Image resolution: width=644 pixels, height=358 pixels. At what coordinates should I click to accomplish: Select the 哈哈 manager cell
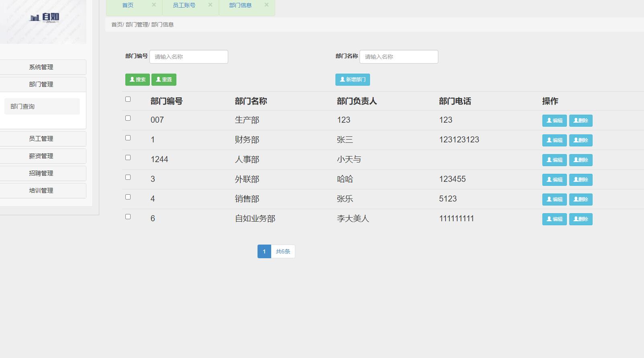pyautogui.click(x=345, y=179)
